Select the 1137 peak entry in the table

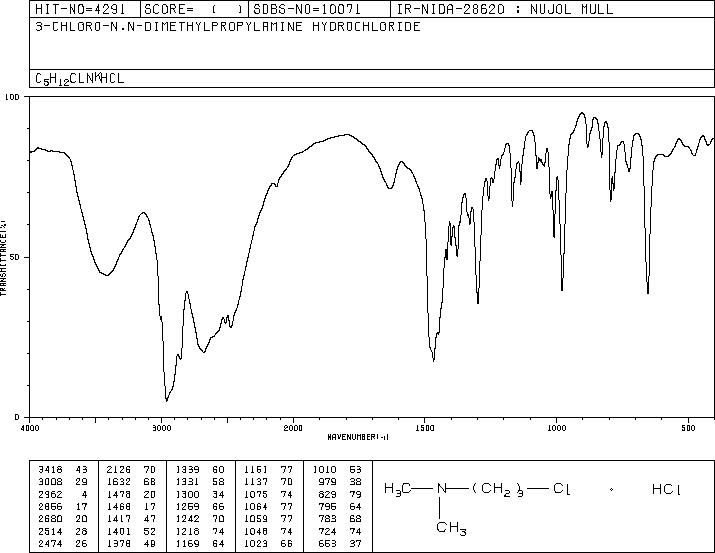269,481
